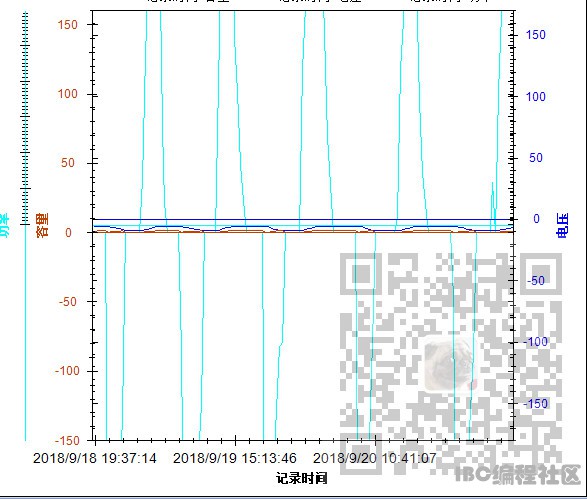This screenshot has width=587, height=499.
Task: Click the cyan vertical power axis scale
Action: click(25, 226)
